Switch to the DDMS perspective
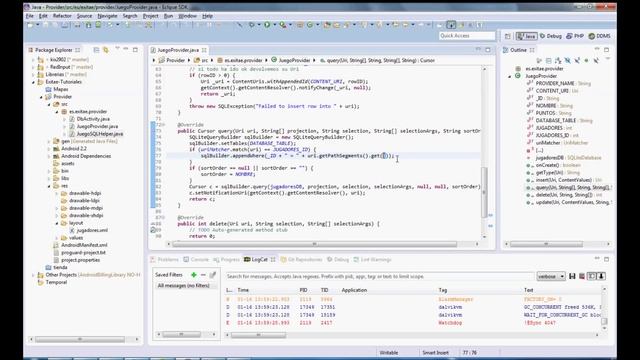Screen dimensions: 640x360 600,36
